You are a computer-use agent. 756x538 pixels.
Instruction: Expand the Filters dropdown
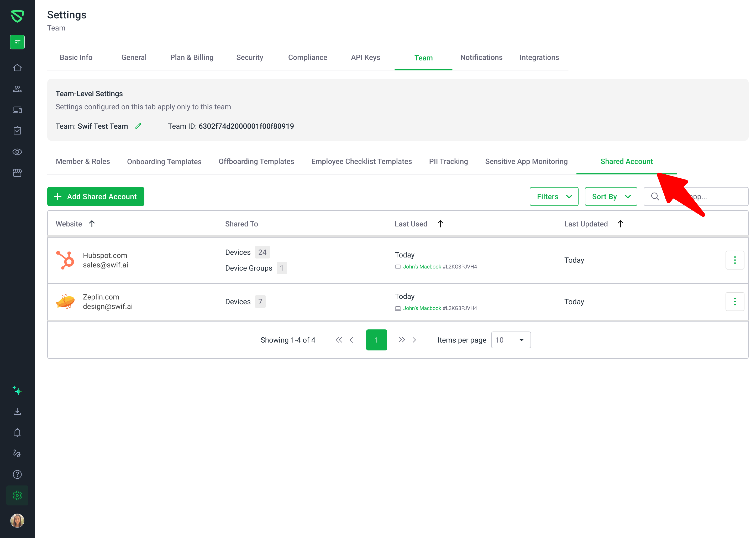tap(554, 197)
